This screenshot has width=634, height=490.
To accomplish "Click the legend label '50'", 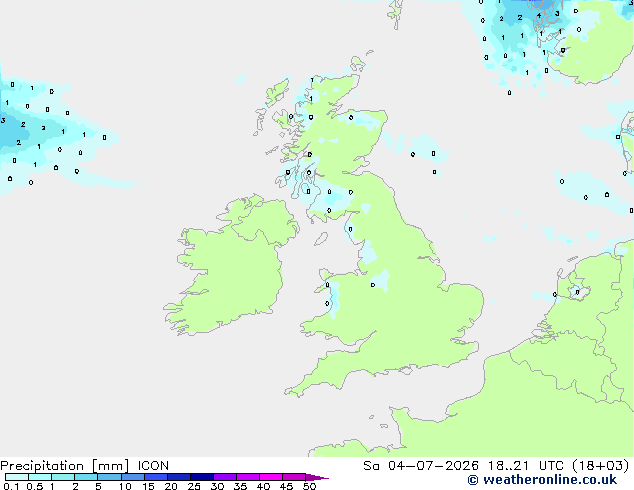I will tap(309, 486).
